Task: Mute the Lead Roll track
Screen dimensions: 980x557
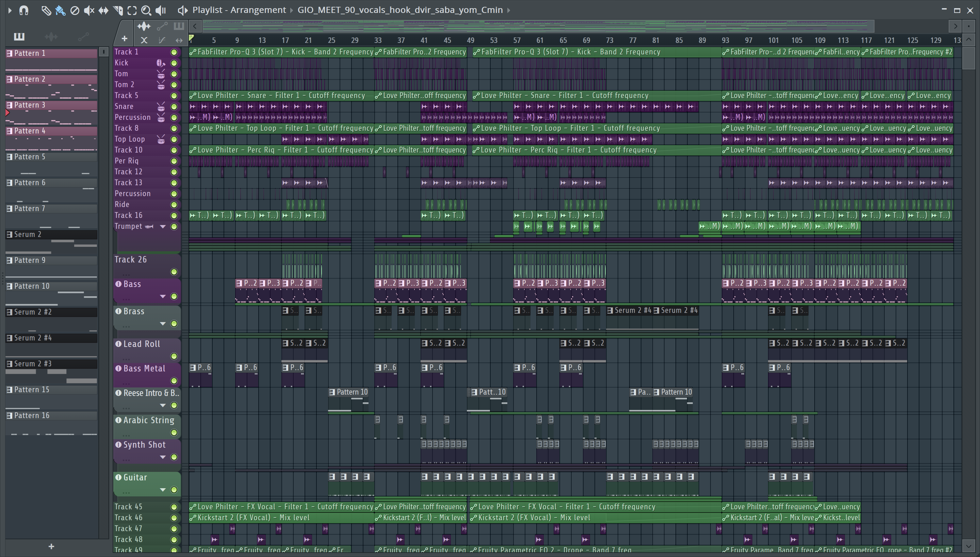Action: (x=174, y=356)
